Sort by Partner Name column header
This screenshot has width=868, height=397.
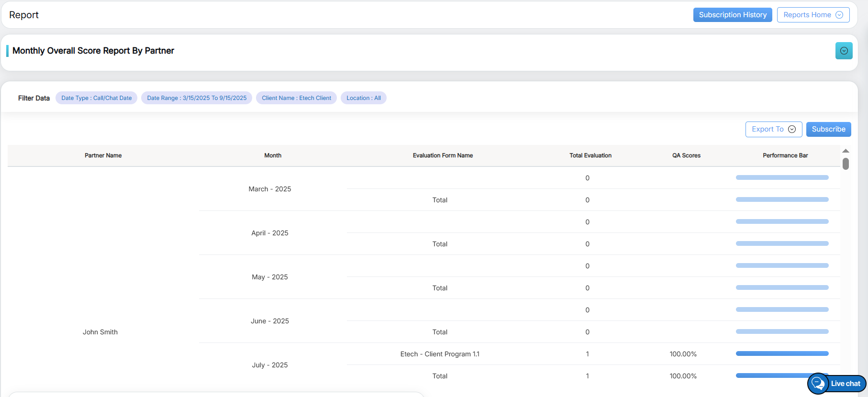click(103, 155)
